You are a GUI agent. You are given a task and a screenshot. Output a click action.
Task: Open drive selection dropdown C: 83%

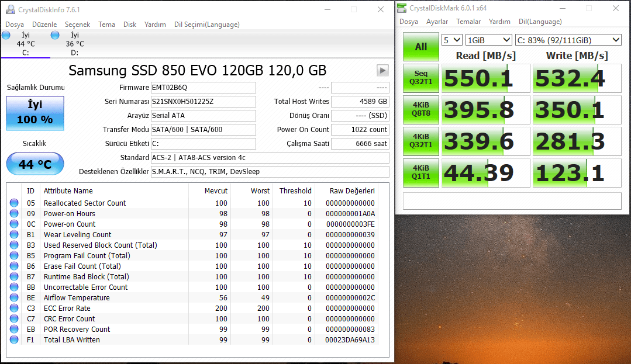tap(568, 40)
